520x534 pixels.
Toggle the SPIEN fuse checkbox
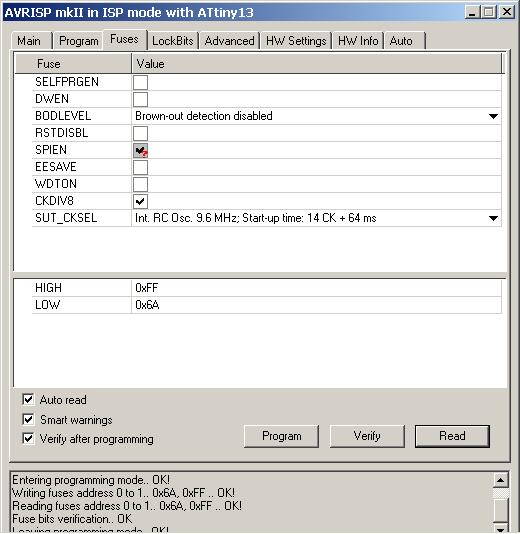(140, 150)
